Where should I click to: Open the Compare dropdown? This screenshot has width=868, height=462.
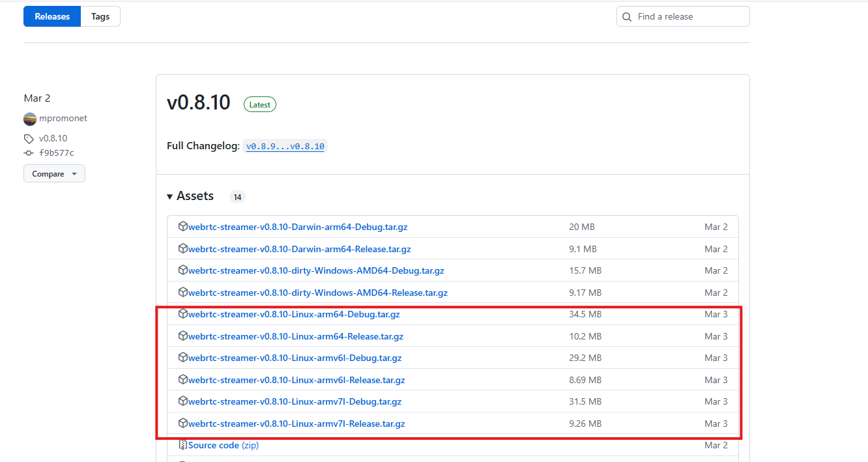coord(54,174)
